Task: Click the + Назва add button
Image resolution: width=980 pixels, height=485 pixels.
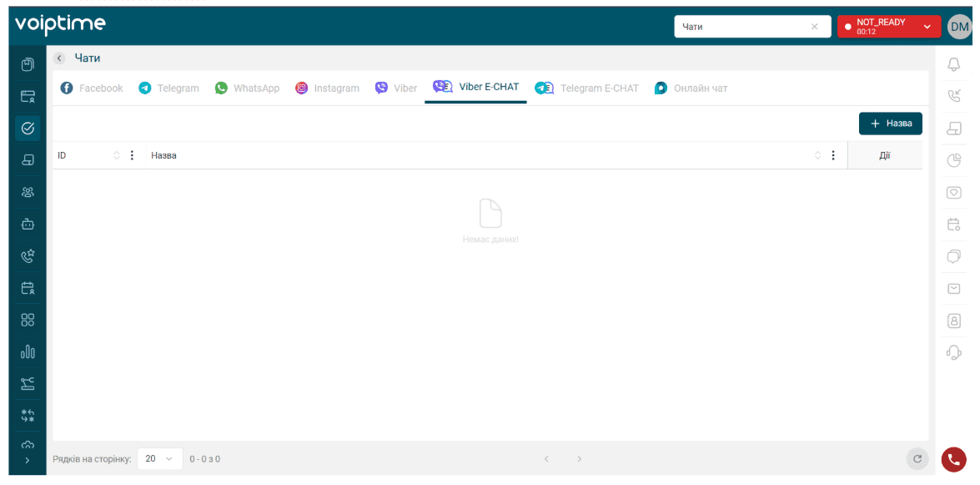Action: [891, 124]
